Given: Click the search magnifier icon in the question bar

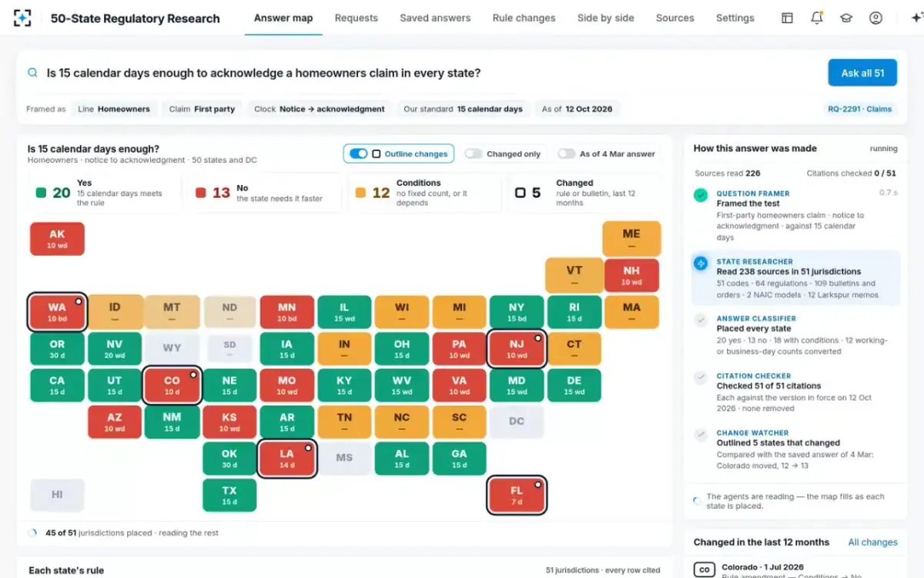Looking at the screenshot, I should pyautogui.click(x=32, y=72).
